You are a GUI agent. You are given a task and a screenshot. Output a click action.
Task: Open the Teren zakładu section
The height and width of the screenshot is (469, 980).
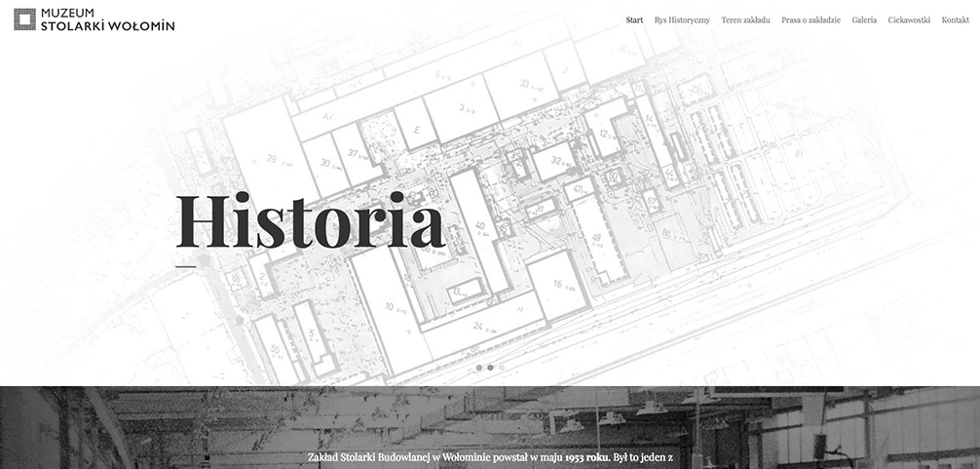click(x=745, y=20)
